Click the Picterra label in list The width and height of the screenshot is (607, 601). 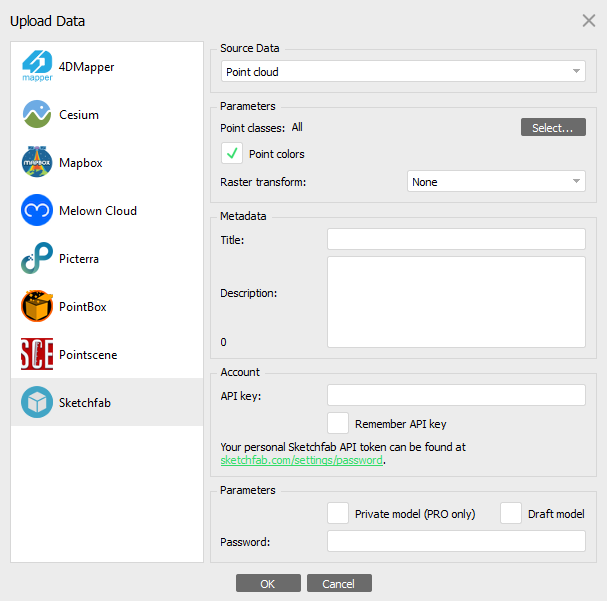click(x=79, y=259)
